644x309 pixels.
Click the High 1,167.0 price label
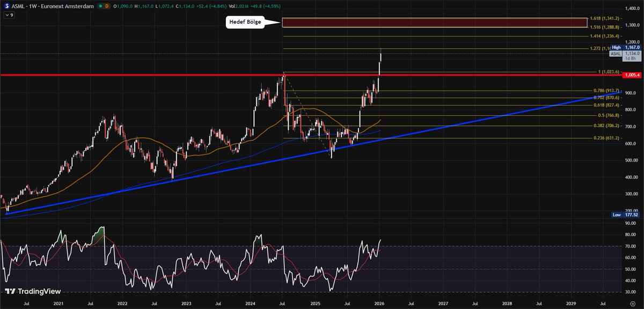(x=625, y=47)
